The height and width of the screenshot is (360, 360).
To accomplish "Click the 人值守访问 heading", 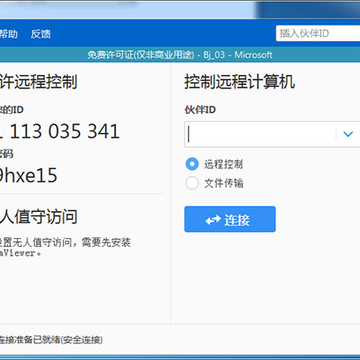I will [x=39, y=217].
